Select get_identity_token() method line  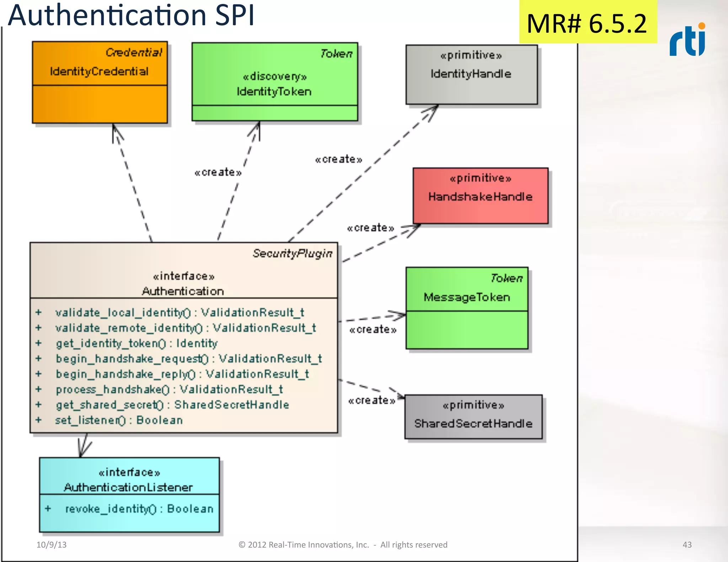tap(136, 343)
